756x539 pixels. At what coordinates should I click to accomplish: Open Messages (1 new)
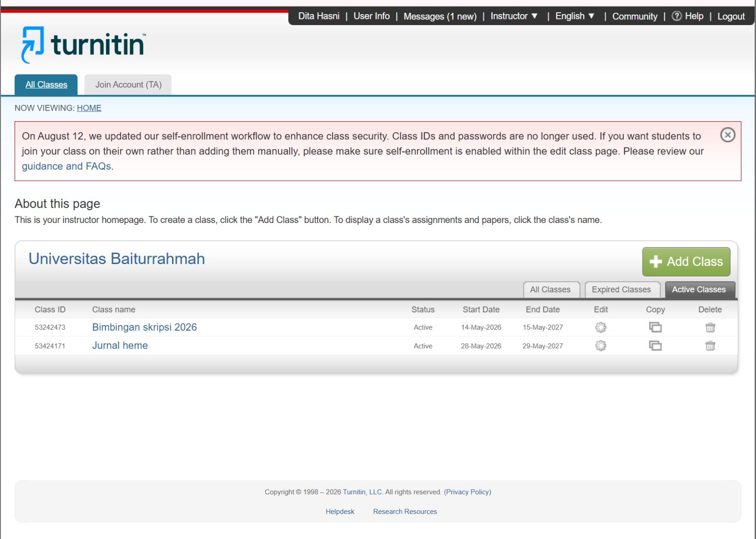[440, 17]
